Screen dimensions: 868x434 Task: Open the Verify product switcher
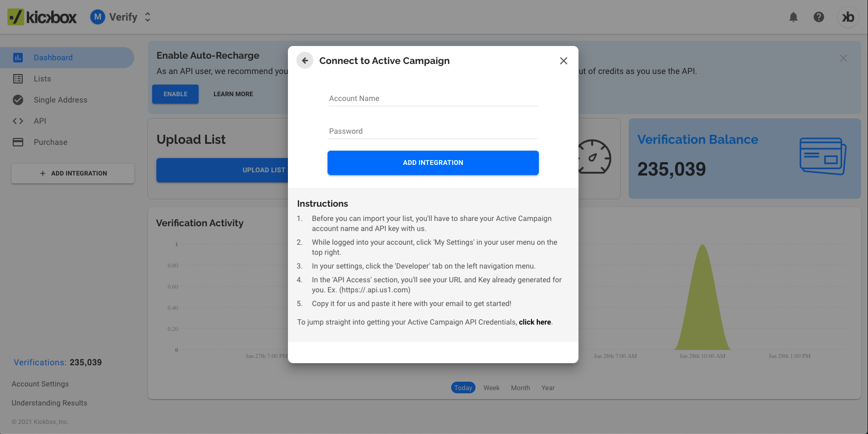tap(121, 17)
